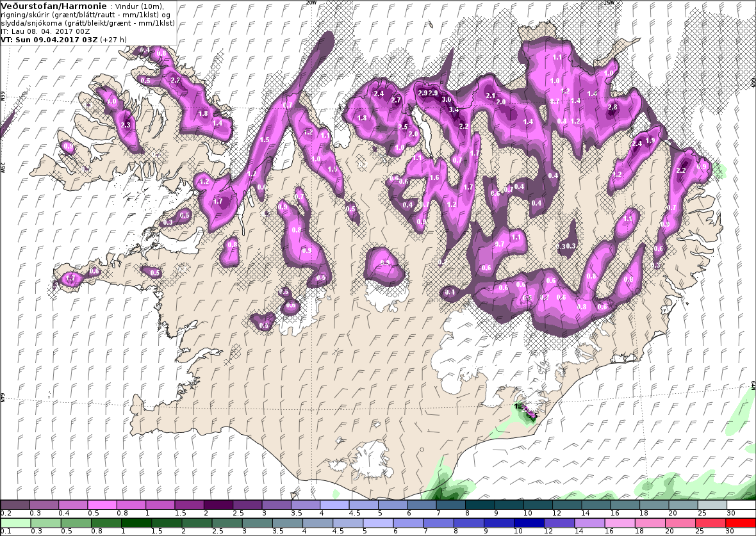Pick the dark purple 2 swatch in top legend row
Image resolution: width=756 pixels, height=536 pixels.
point(218,505)
